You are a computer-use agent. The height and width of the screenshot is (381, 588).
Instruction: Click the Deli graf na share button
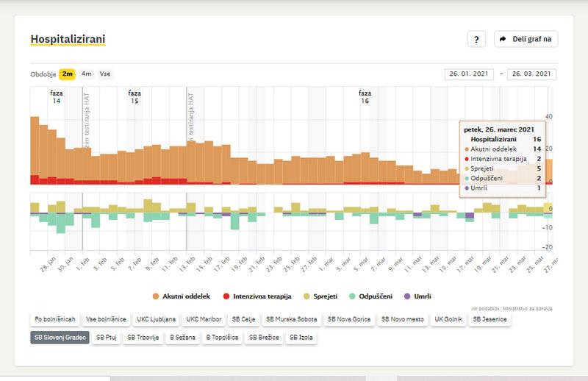pos(526,39)
